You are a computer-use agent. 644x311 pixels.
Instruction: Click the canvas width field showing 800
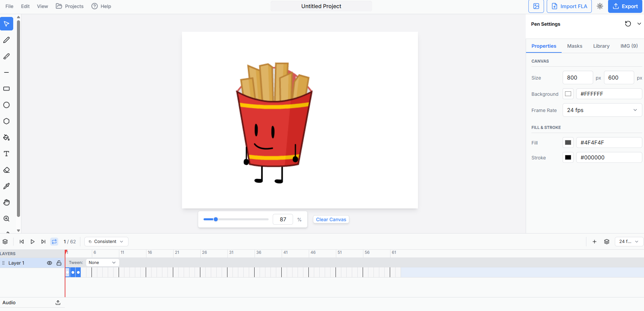click(578, 77)
